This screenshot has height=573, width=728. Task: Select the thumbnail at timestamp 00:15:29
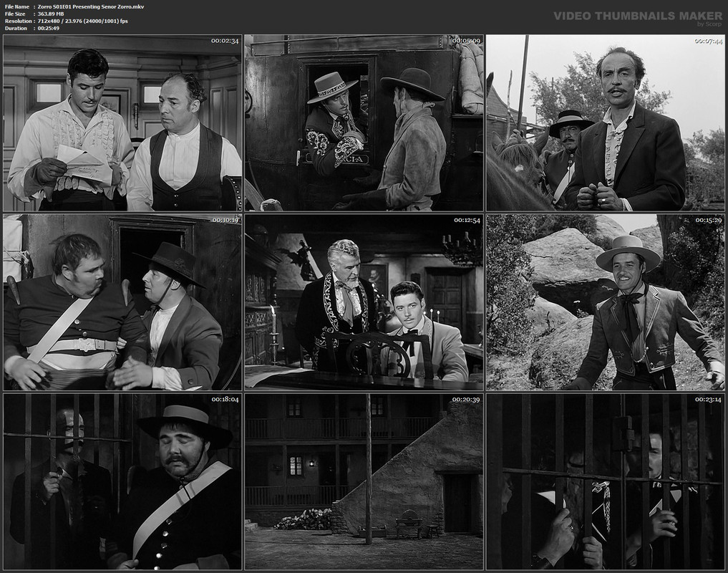click(x=606, y=302)
